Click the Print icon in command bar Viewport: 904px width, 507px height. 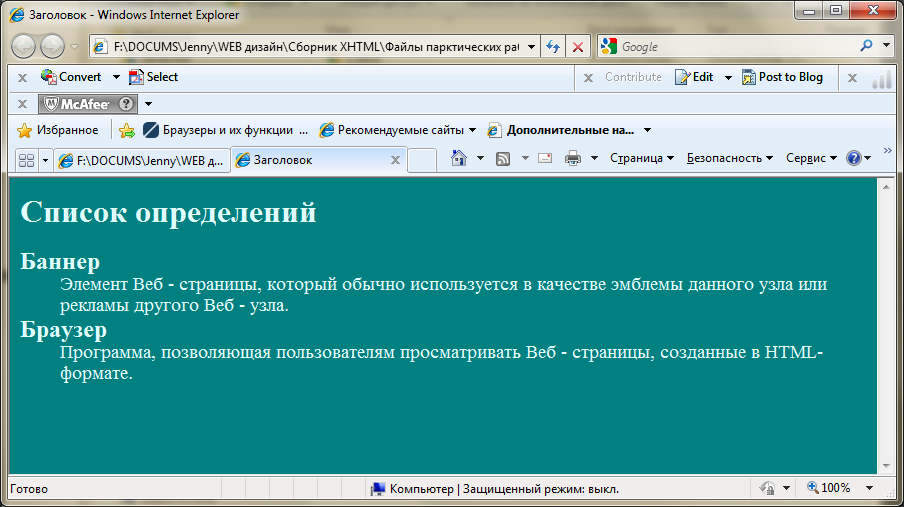tap(573, 158)
